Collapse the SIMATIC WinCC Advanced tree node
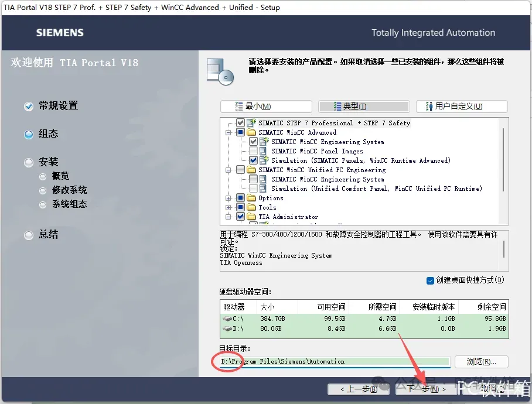Image resolution: width=532 pixels, height=404 pixels. tap(229, 132)
